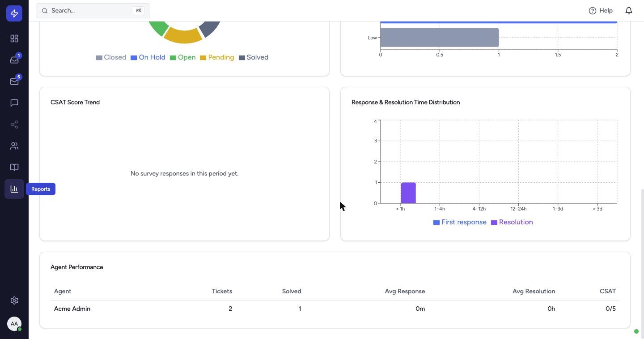Open the Dashboard grid icon in sidebar
Viewport: 644px width, 339px height.
[14, 39]
